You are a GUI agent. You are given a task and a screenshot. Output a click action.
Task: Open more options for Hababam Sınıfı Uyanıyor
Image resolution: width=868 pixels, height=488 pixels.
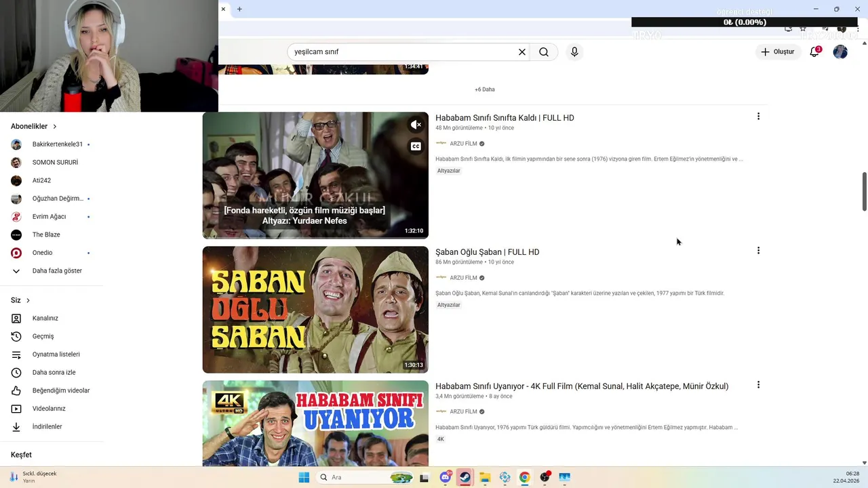point(758,385)
